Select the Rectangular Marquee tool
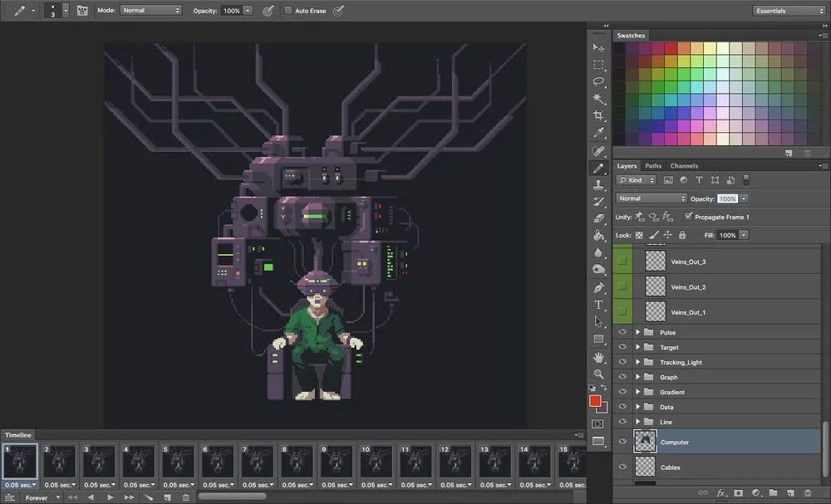The width and height of the screenshot is (831, 504). (598, 65)
